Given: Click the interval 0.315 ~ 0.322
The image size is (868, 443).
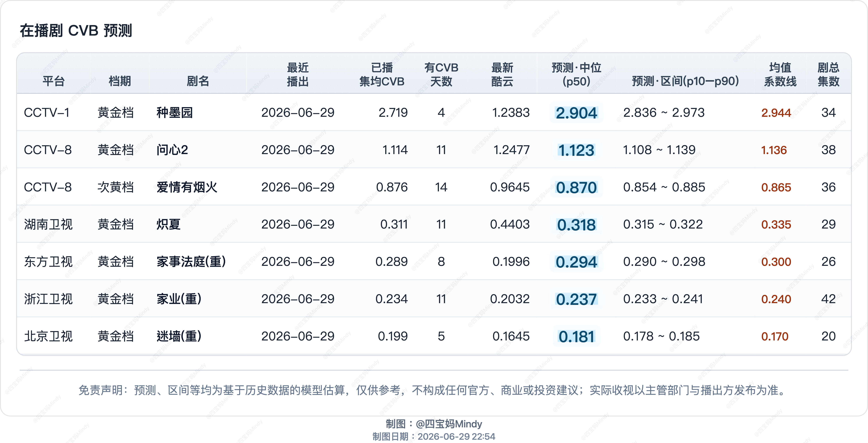Looking at the screenshot, I should [663, 224].
